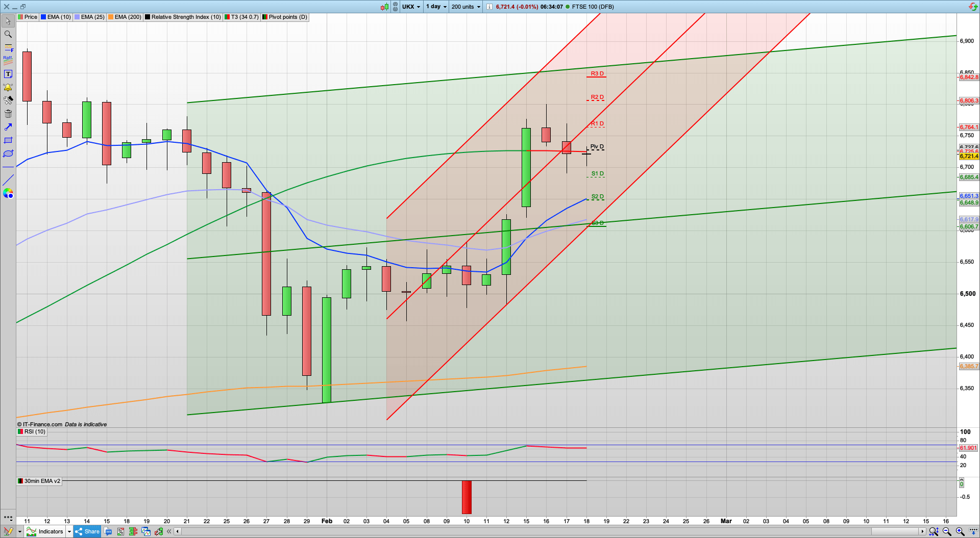The width and height of the screenshot is (980, 538).
Task: Pick the color wheel in the sidebar
Action: pos(8,193)
